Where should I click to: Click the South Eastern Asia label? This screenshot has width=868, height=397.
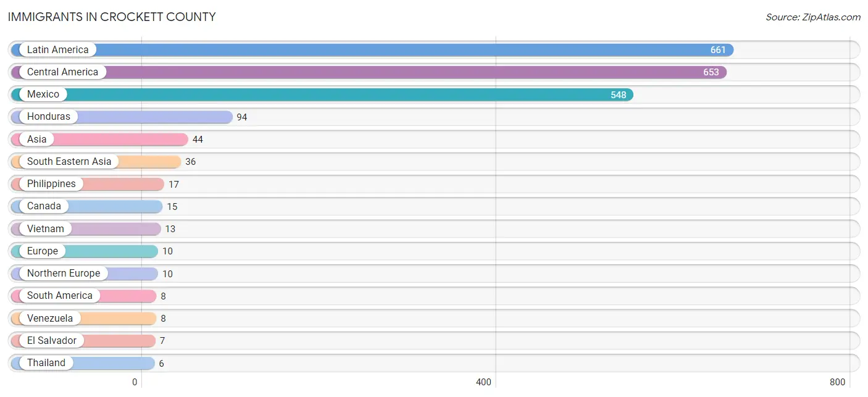[69, 162]
